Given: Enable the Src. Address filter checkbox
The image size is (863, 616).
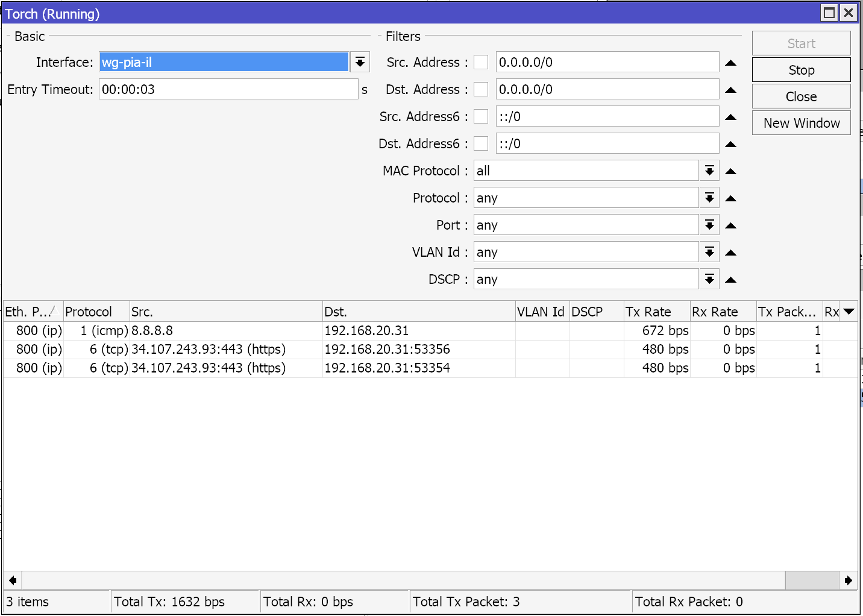Looking at the screenshot, I should 480,62.
